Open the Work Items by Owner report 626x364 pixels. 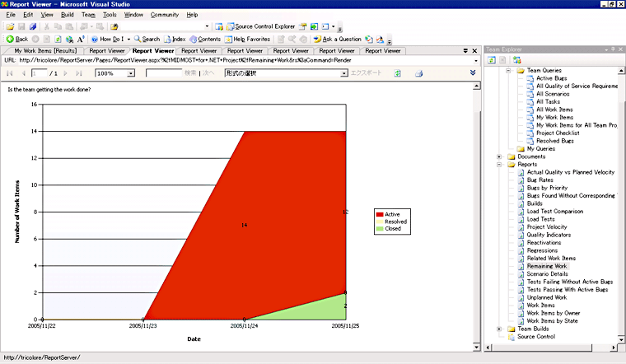pyautogui.click(x=554, y=313)
